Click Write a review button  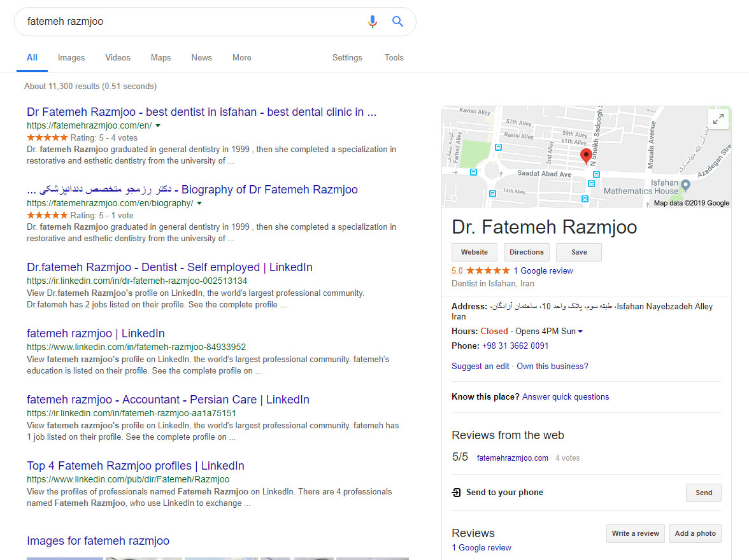[x=636, y=533]
